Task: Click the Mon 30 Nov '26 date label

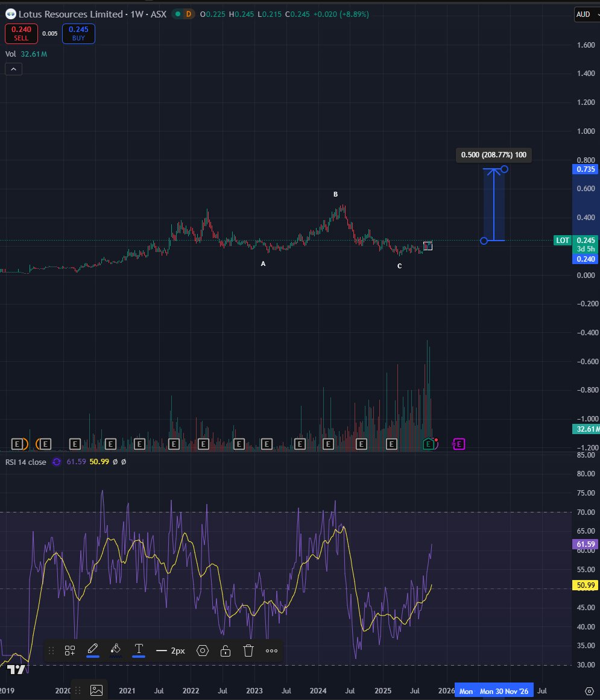Action: [504, 691]
